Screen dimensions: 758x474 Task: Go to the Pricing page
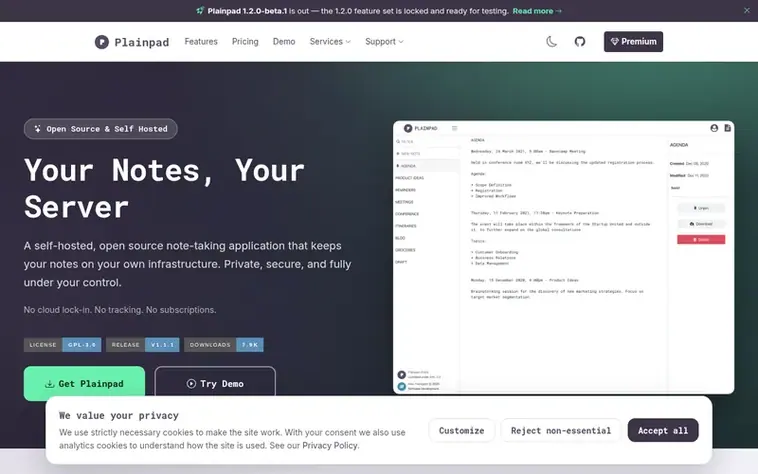pos(245,42)
